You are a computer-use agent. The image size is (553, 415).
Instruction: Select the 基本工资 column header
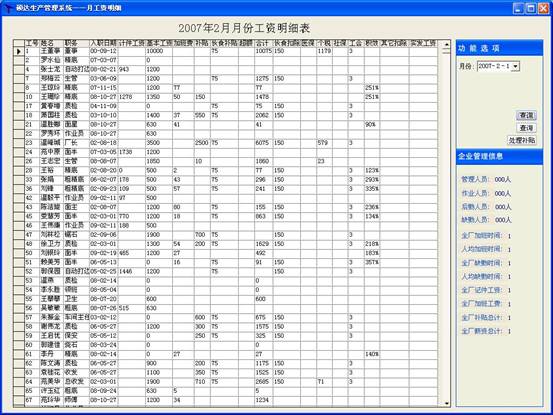tap(159, 43)
